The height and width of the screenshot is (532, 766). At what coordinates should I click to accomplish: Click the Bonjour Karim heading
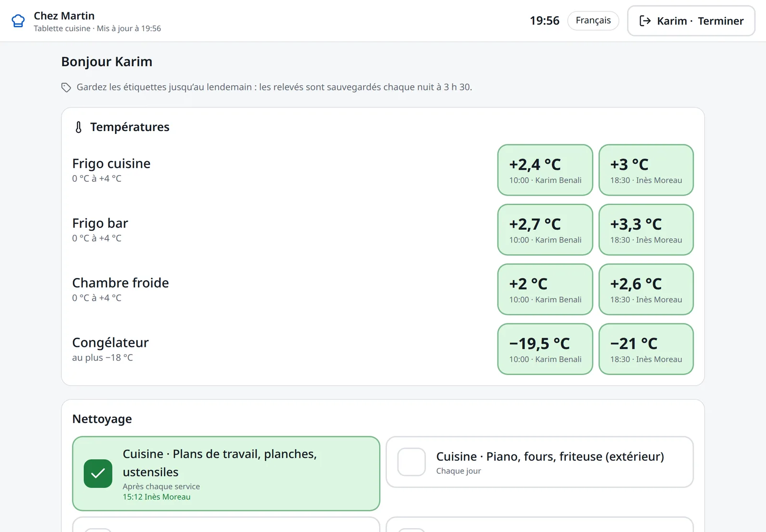point(107,62)
